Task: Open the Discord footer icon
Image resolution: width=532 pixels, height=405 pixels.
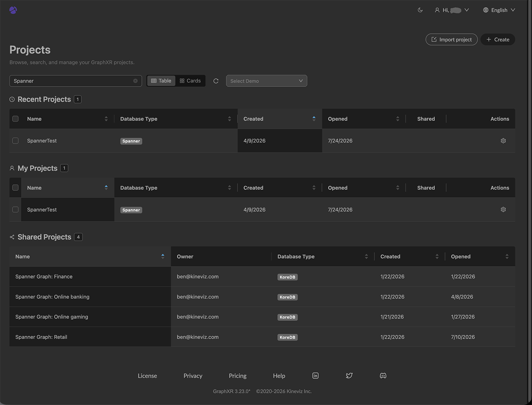Action: click(x=383, y=376)
